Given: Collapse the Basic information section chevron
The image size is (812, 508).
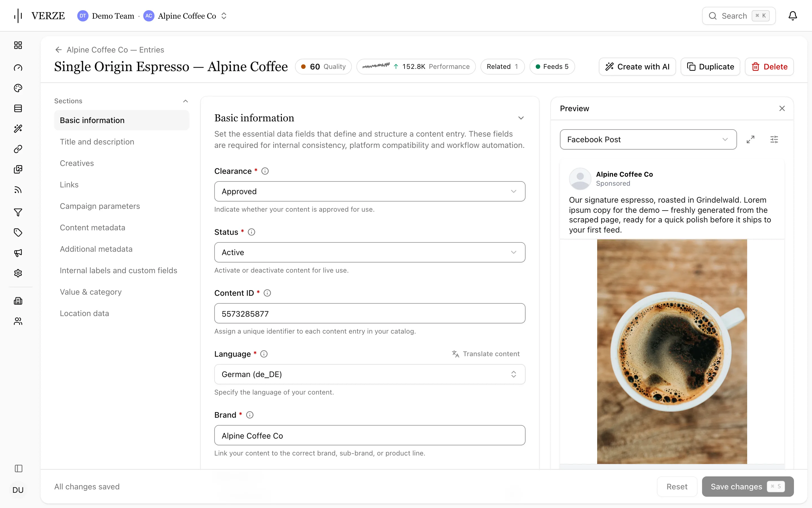Looking at the screenshot, I should pos(521,118).
